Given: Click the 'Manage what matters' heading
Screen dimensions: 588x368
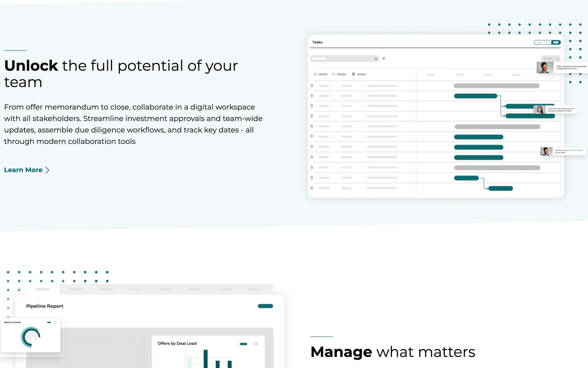Looking at the screenshot, I should [393, 352].
